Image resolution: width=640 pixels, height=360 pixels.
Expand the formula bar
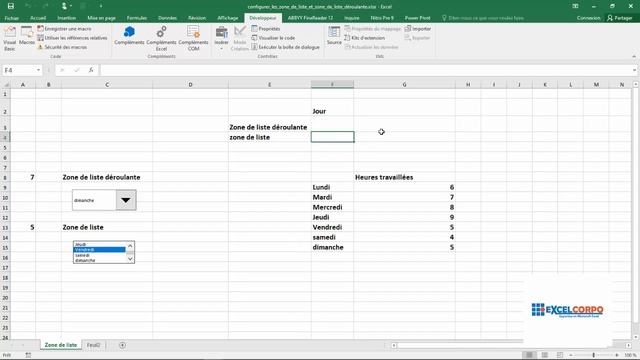click(x=635, y=70)
